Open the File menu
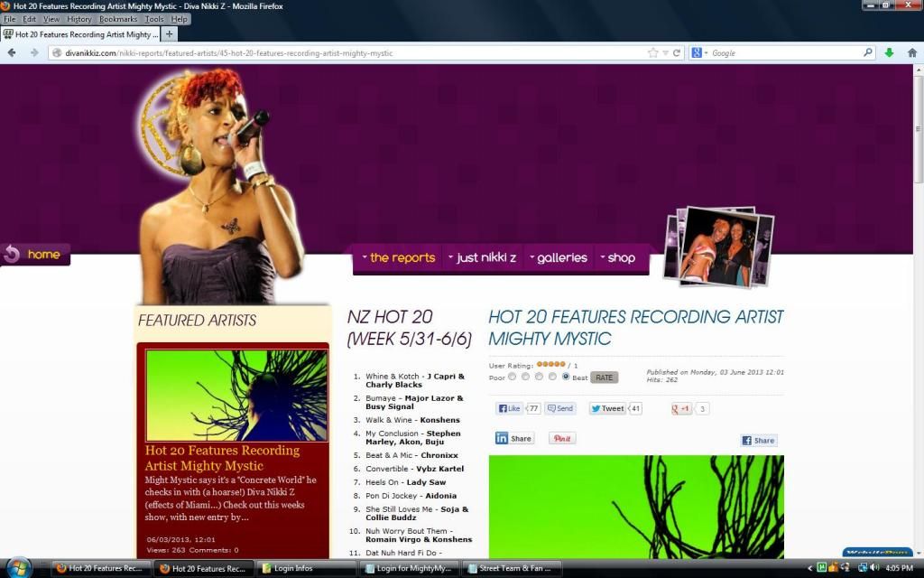Viewport: 924px width, 578px height. click(x=9, y=19)
